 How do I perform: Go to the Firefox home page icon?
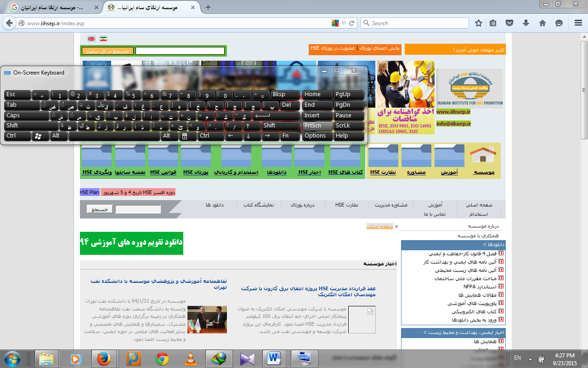[542, 23]
